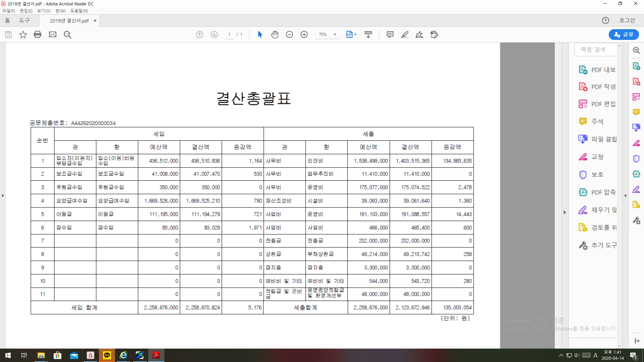Add a sticky note comment
This screenshot has height=362, width=644.
pos(390,35)
